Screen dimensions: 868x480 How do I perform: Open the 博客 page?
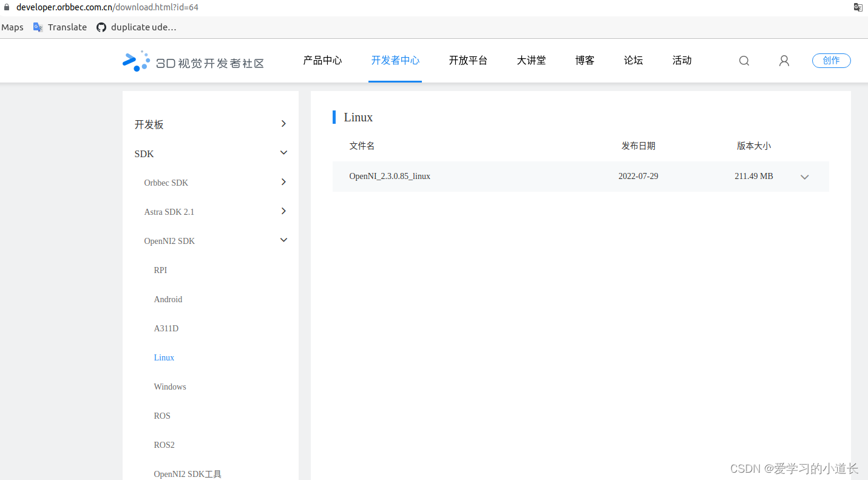585,61
